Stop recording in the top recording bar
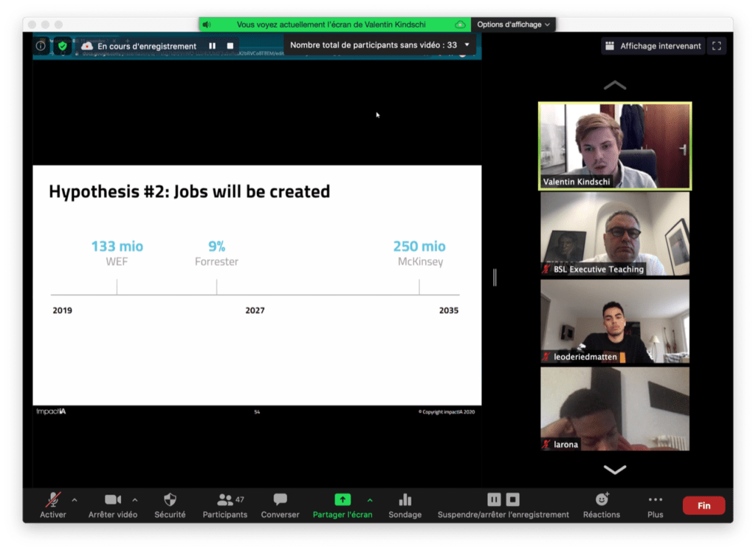Viewport: 756px width, 551px height. pos(230,46)
